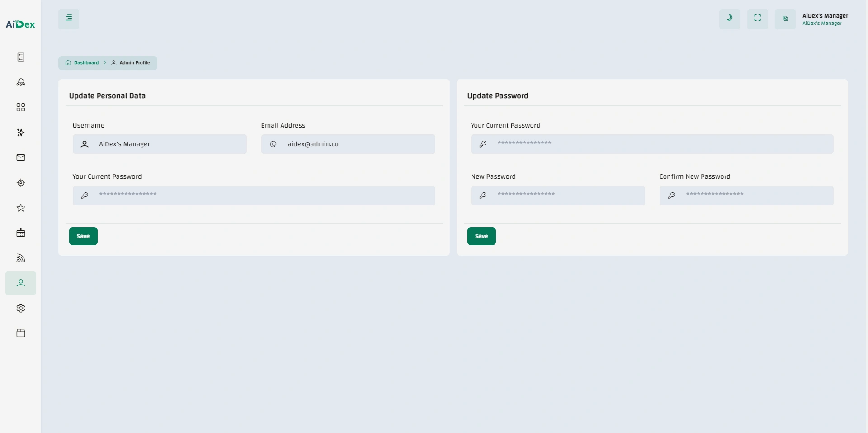868x433 pixels.
Task: Open the language translation switcher
Action: click(x=785, y=19)
